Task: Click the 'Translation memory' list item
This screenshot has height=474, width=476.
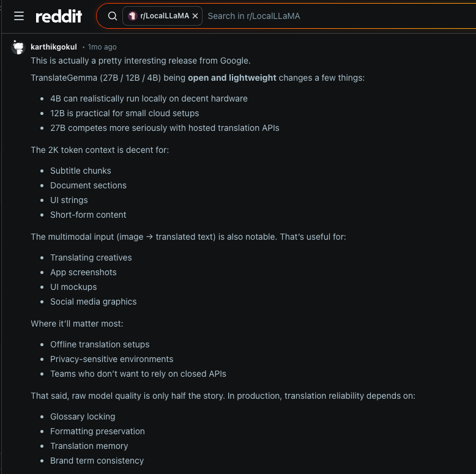Action: tap(89, 446)
